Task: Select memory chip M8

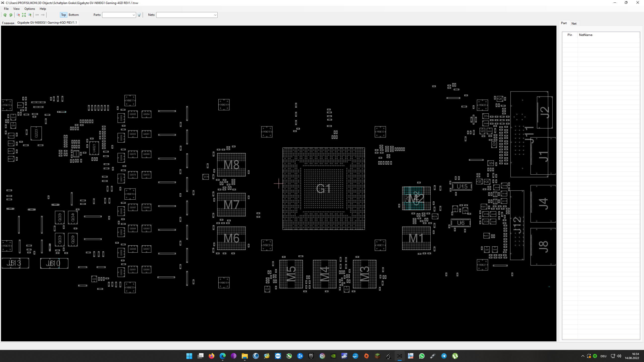Action: coord(231,165)
